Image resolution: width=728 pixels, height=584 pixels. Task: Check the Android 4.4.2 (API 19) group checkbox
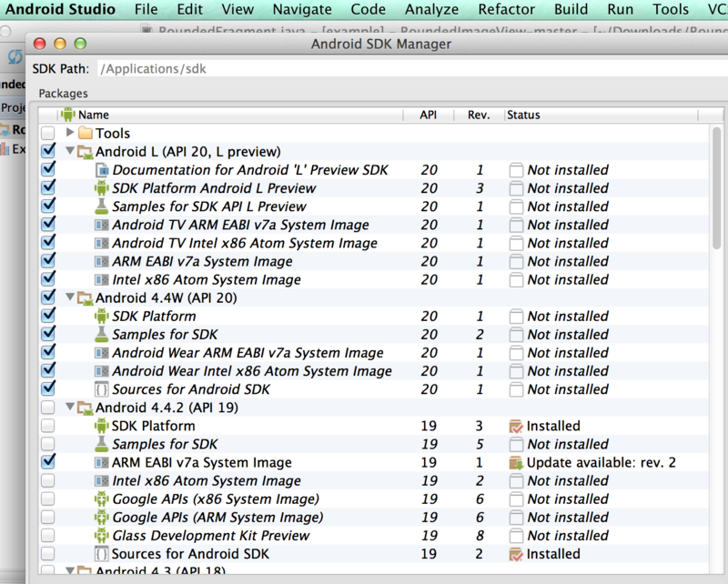(48, 408)
